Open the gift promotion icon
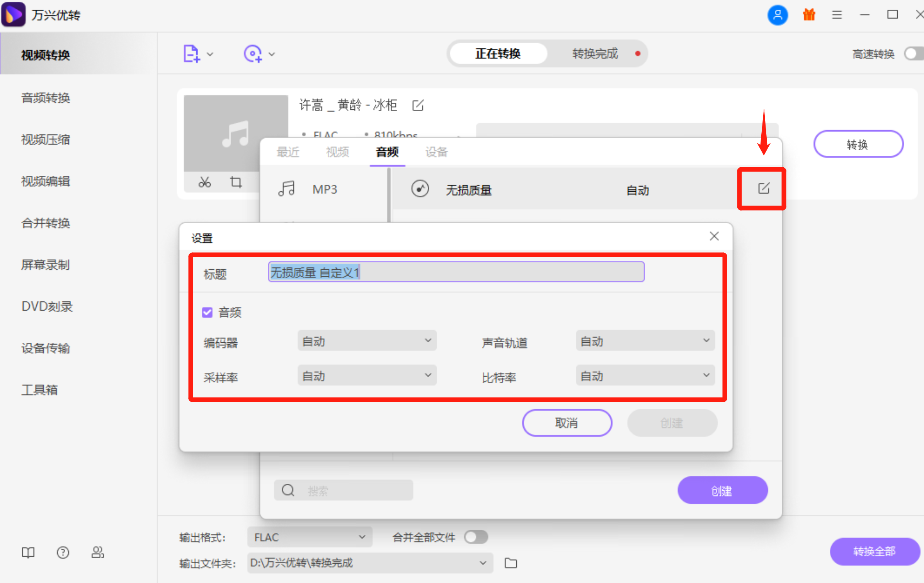The image size is (924, 583). (x=808, y=15)
